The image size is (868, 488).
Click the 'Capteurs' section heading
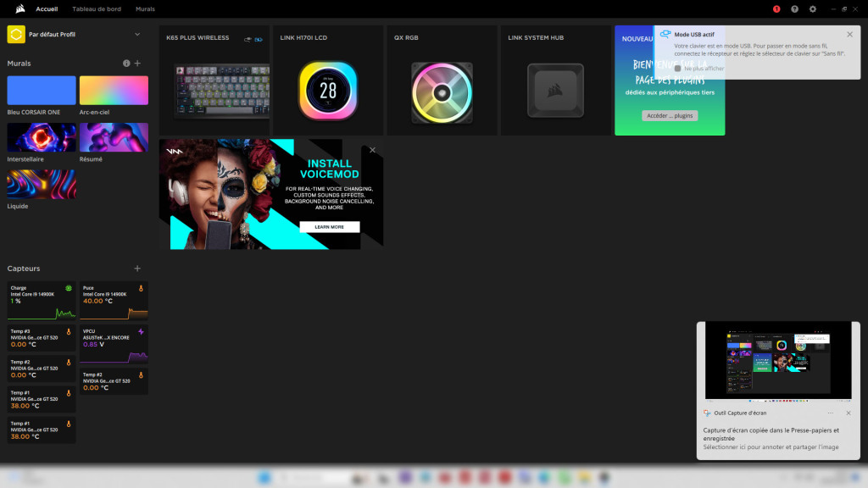(x=23, y=269)
